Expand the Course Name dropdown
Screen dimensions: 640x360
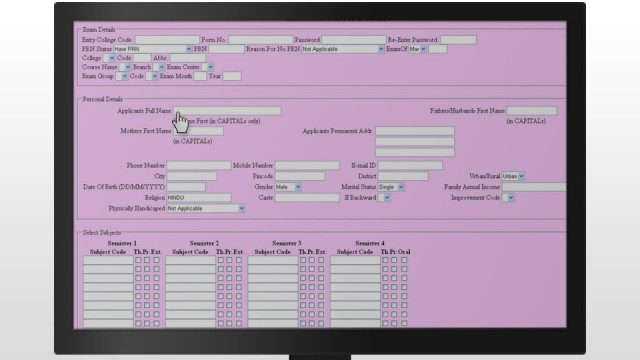point(125,67)
